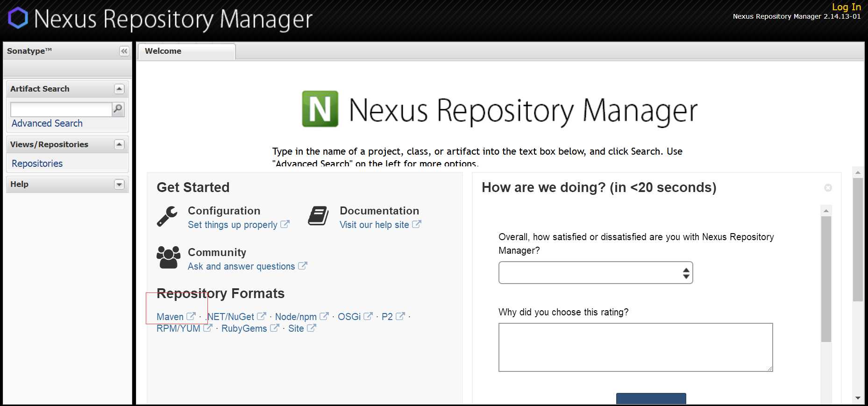
Task: Click external-link icon next to RPM/YUM
Action: 208,328
